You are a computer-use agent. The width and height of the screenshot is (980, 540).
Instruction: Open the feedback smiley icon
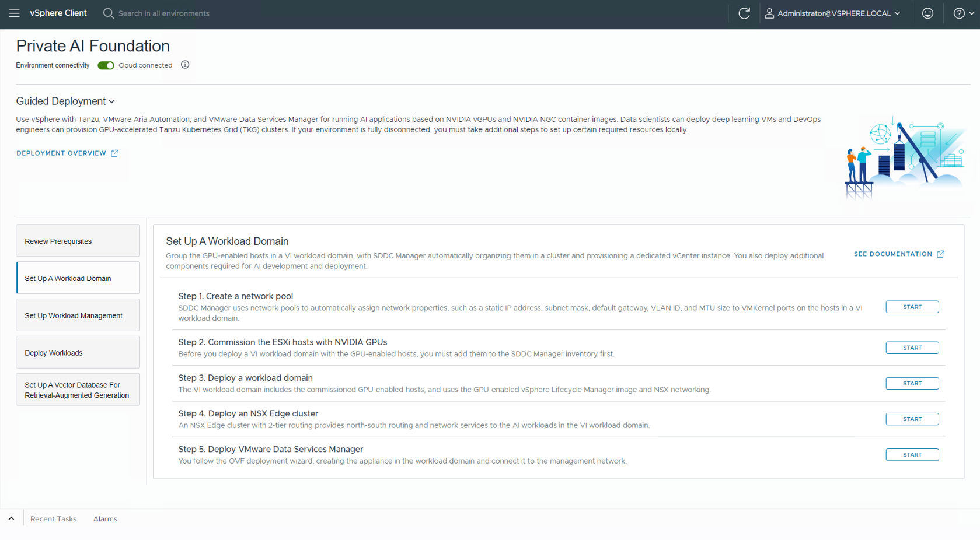coord(927,13)
